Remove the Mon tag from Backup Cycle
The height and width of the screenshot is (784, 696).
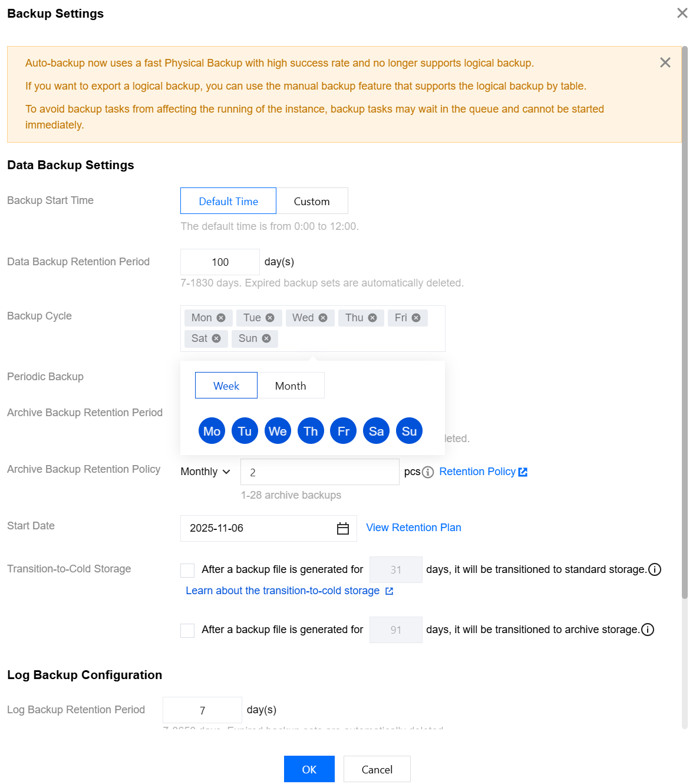pyautogui.click(x=221, y=318)
